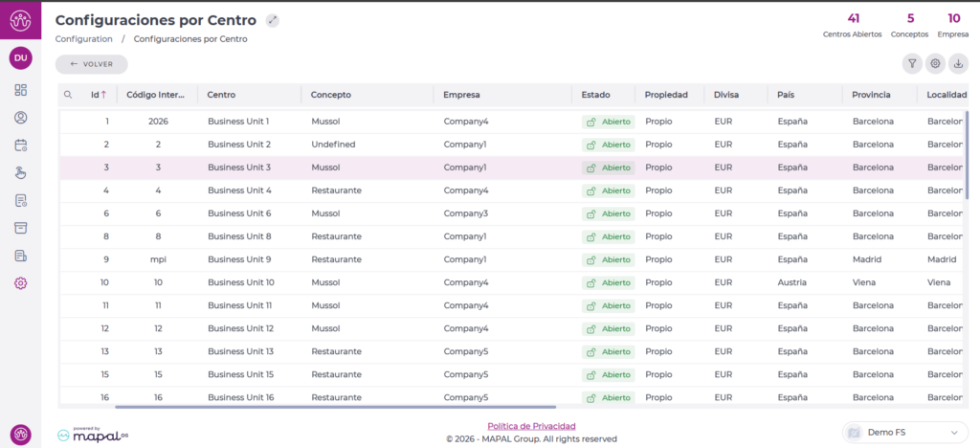Open the user profile icon in sidebar

pyautogui.click(x=21, y=118)
